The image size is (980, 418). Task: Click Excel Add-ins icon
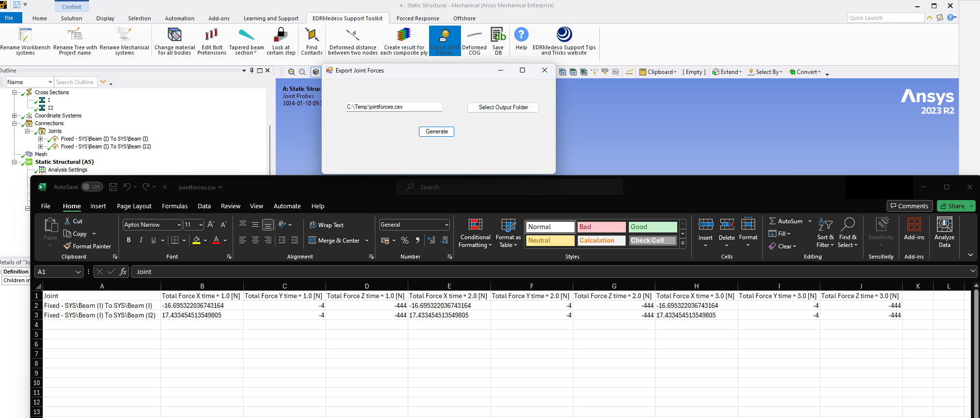pyautogui.click(x=914, y=225)
